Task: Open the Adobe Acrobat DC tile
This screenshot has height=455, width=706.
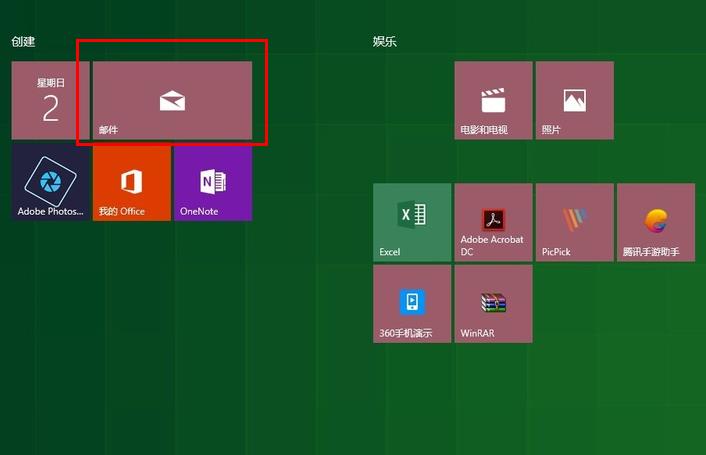Action: (493, 222)
